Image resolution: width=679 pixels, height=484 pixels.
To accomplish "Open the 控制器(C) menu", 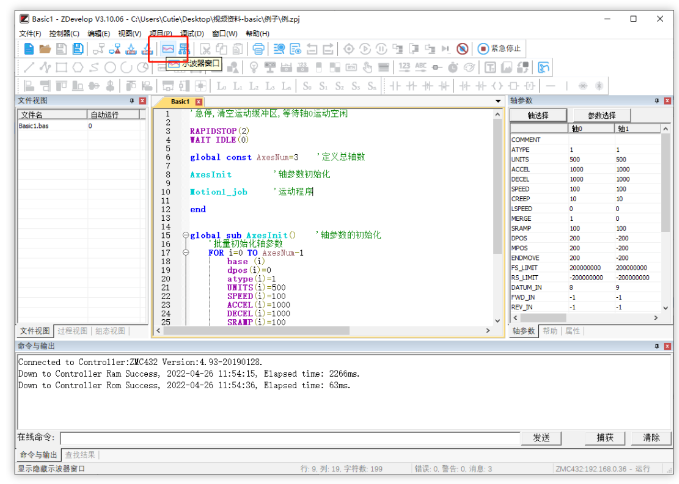I will [64, 33].
